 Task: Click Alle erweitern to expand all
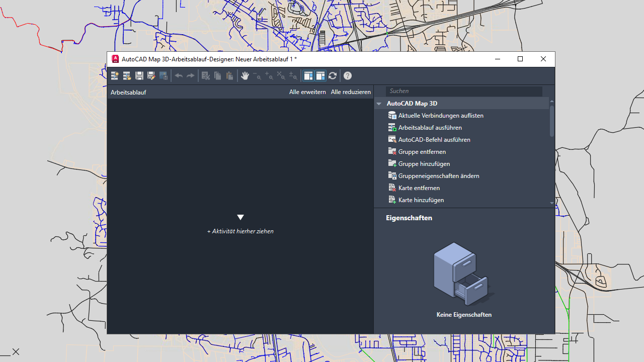tap(307, 92)
